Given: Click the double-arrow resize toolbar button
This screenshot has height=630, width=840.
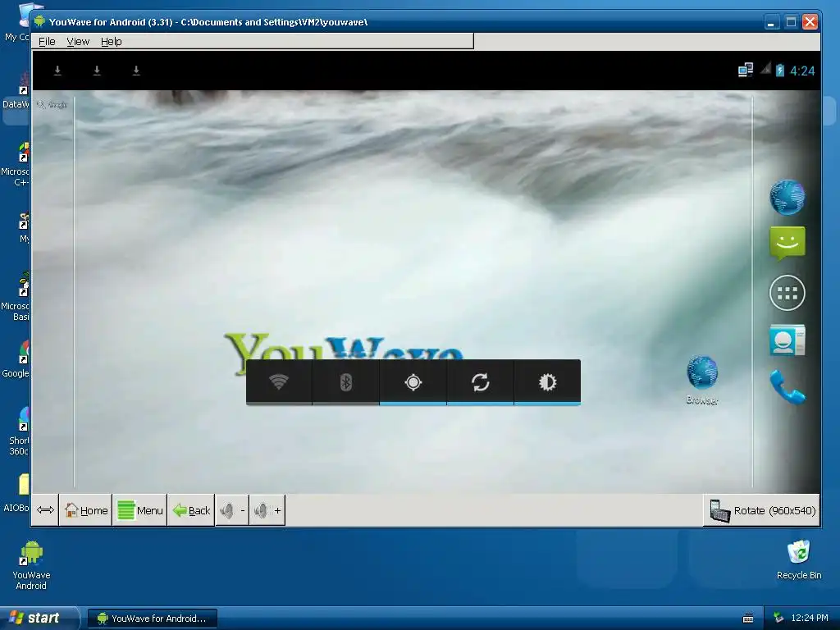Looking at the screenshot, I should 46,510.
